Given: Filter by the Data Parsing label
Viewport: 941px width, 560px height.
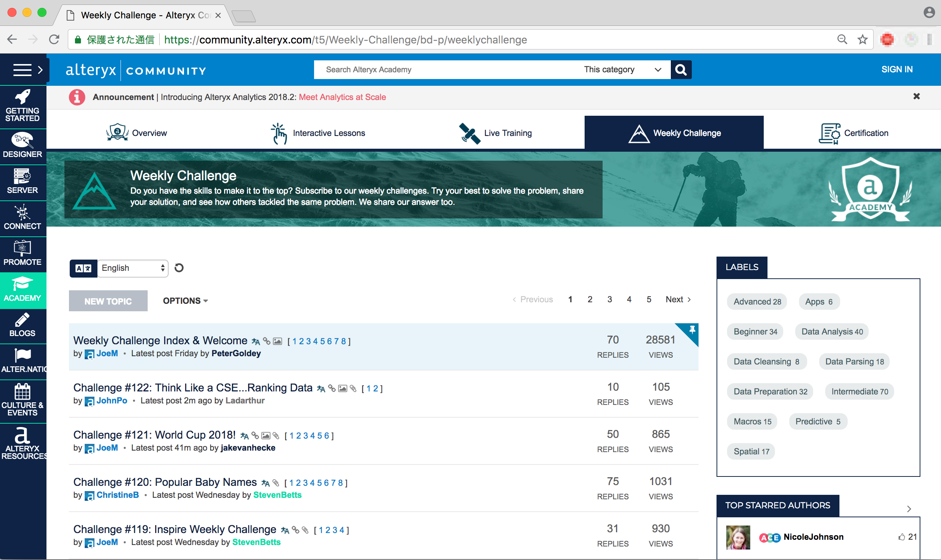Looking at the screenshot, I should [x=854, y=361].
